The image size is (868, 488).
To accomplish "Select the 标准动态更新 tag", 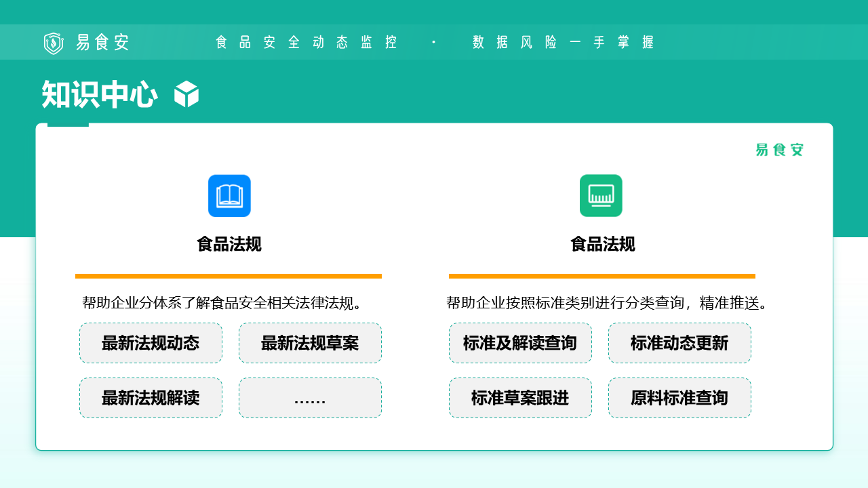I will click(x=679, y=343).
